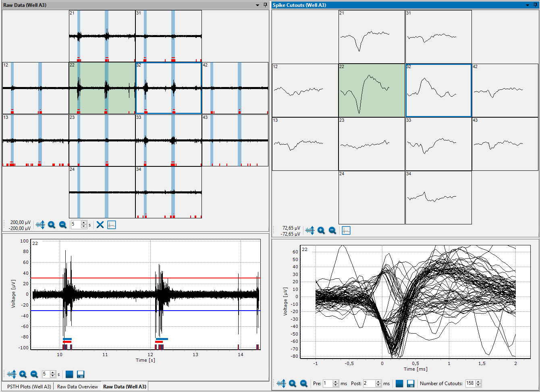The image size is (540, 392).
Task: Increase the 5 s time window stepper
Action: [84, 222]
